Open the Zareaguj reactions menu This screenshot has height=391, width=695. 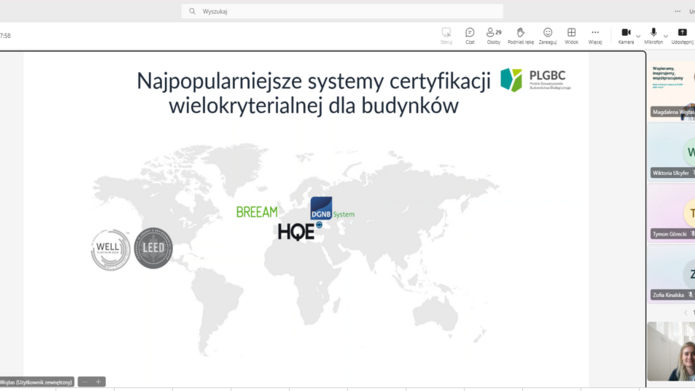pyautogui.click(x=548, y=36)
